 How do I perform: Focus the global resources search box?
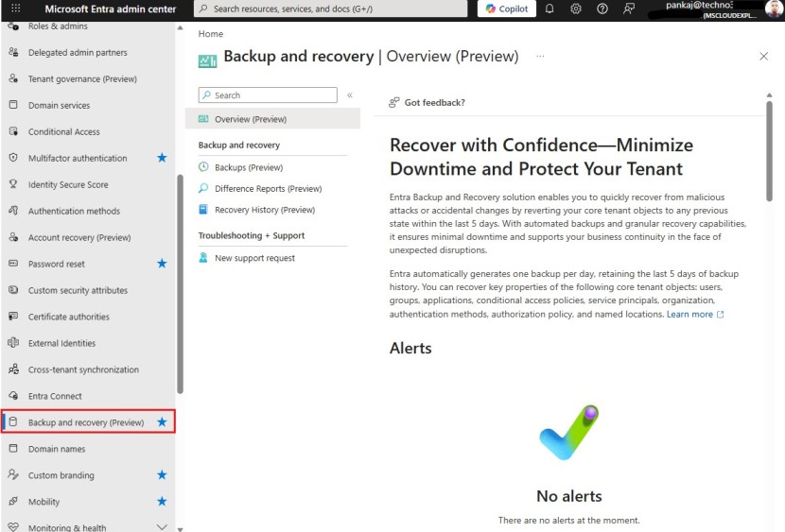[x=330, y=9]
